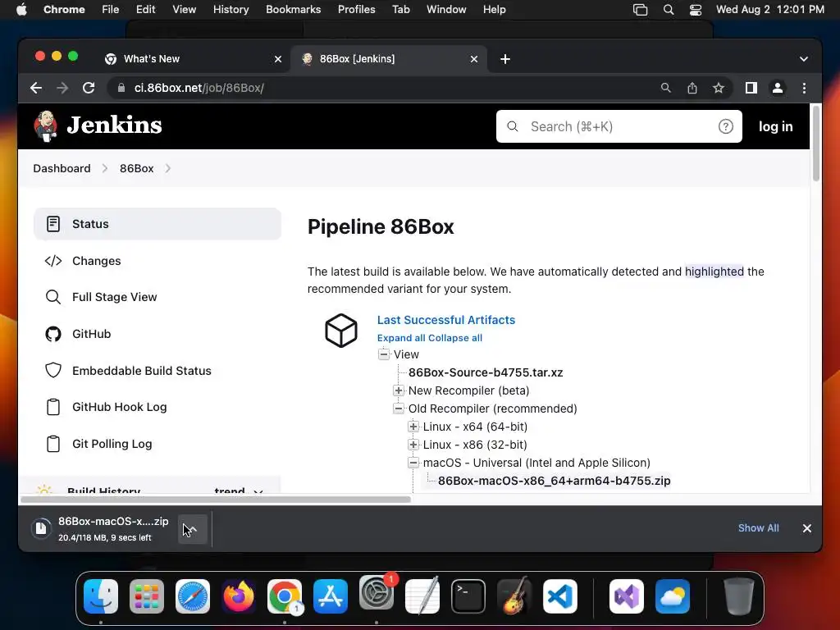Download 86Box-macOS-x86_64+arm64-b4755.zip

click(x=554, y=481)
